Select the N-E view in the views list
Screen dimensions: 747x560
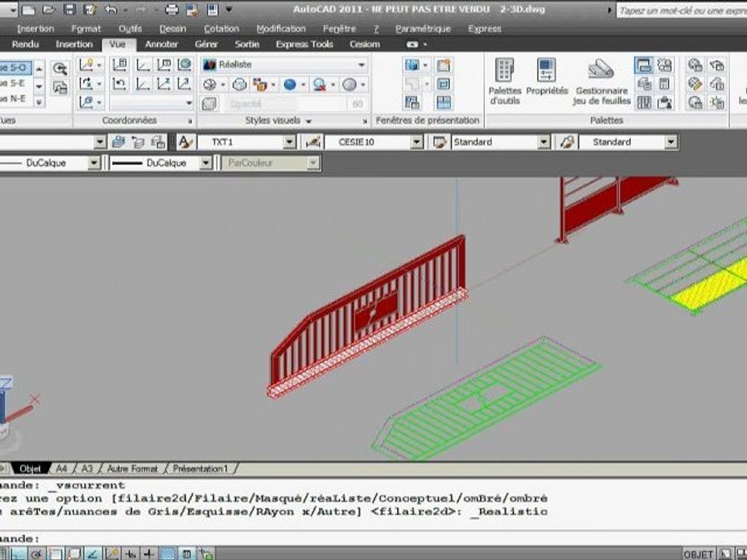coord(16,99)
